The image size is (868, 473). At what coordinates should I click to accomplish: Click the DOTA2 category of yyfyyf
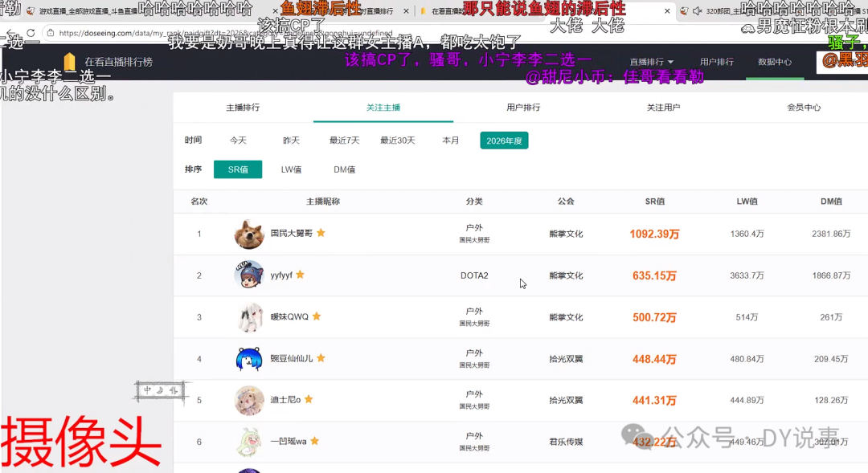(474, 275)
